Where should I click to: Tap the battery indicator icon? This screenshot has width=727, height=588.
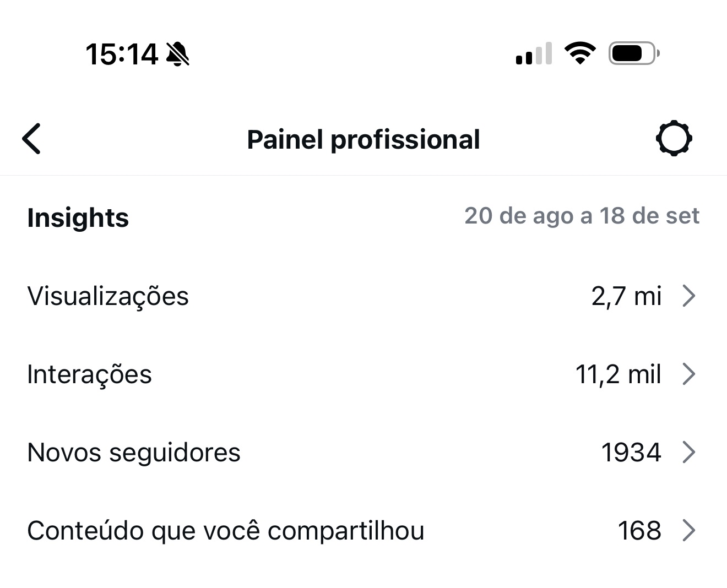(x=633, y=53)
